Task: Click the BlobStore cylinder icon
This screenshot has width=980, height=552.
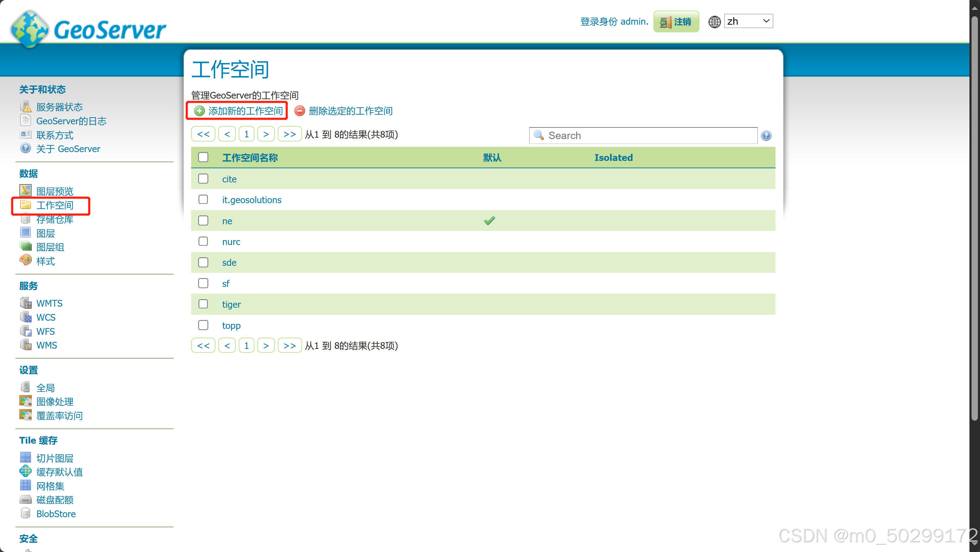Action: (x=25, y=513)
